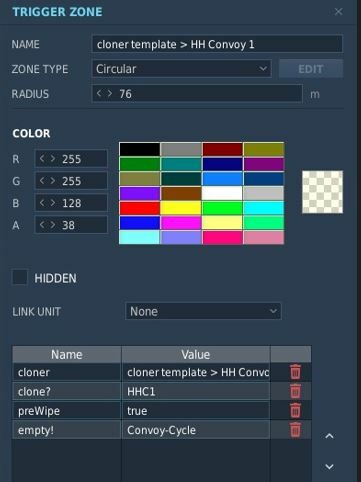
Task: Pick the white color swatch
Action: [x=222, y=193]
